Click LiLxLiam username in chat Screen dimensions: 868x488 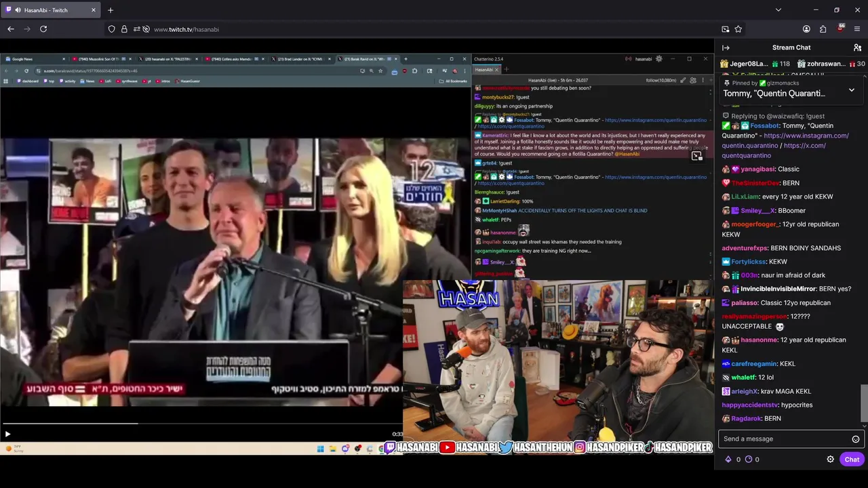pyautogui.click(x=745, y=197)
